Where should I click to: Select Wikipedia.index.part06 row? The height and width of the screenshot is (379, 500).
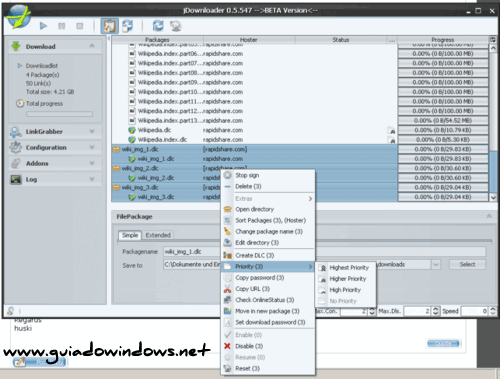(254, 54)
